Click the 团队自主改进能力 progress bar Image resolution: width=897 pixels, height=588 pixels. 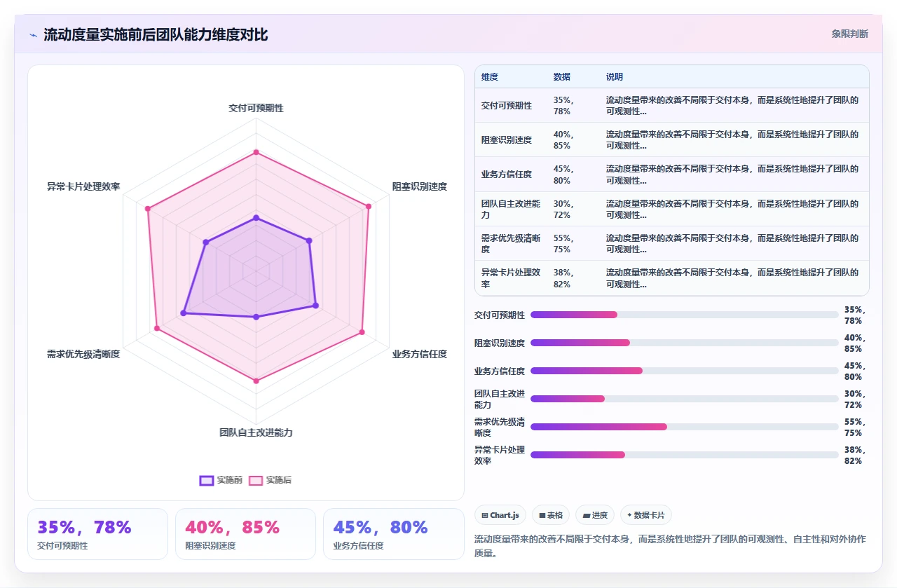[684, 399]
